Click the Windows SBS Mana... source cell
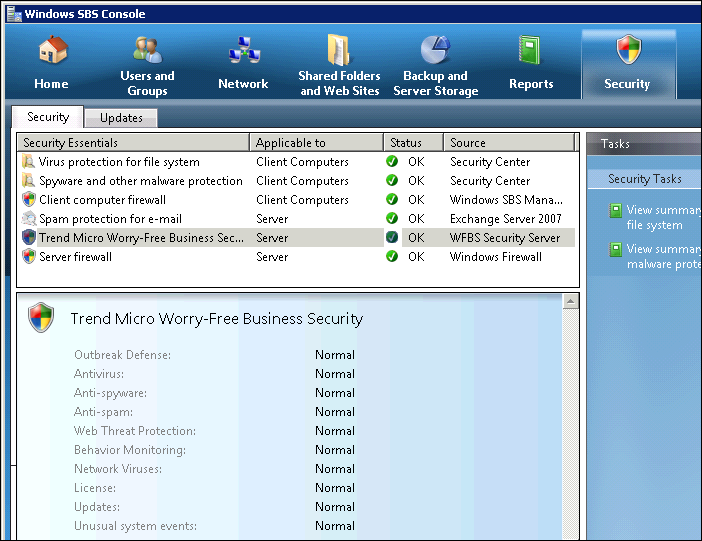The image size is (702, 541). point(506,199)
